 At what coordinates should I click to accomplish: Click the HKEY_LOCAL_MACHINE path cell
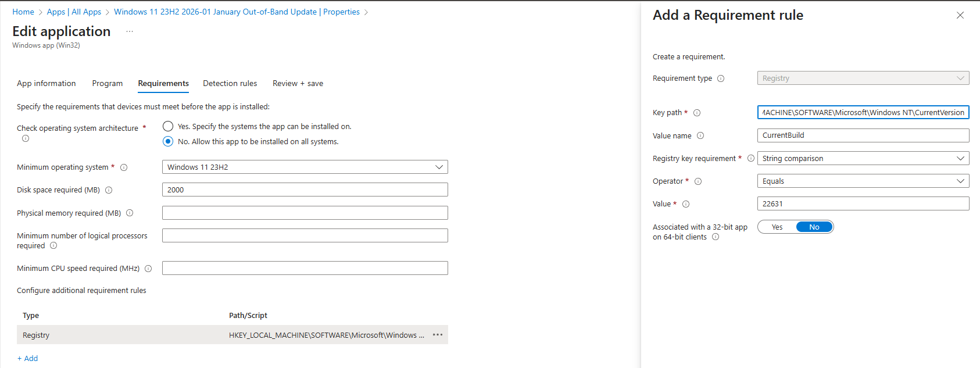click(327, 335)
